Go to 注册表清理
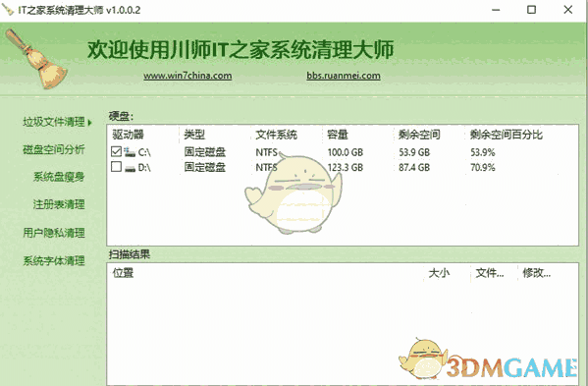The width and height of the screenshot is (588, 386). (x=59, y=204)
